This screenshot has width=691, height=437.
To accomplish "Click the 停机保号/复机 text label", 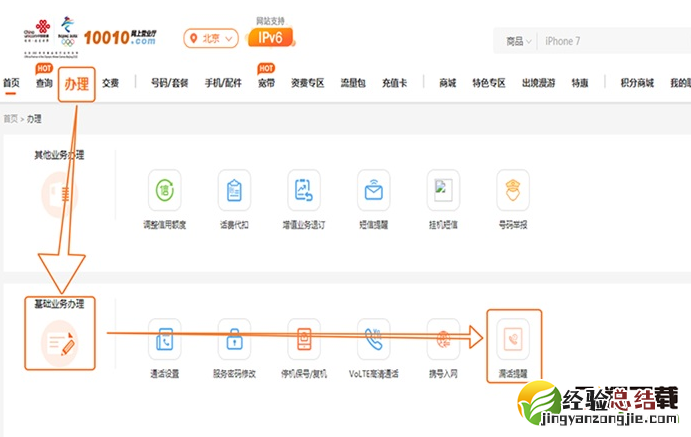I will [x=304, y=374].
